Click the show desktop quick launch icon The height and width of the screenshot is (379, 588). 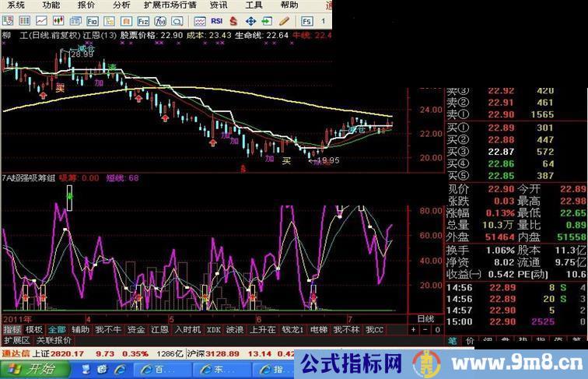[x=86, y=370]
